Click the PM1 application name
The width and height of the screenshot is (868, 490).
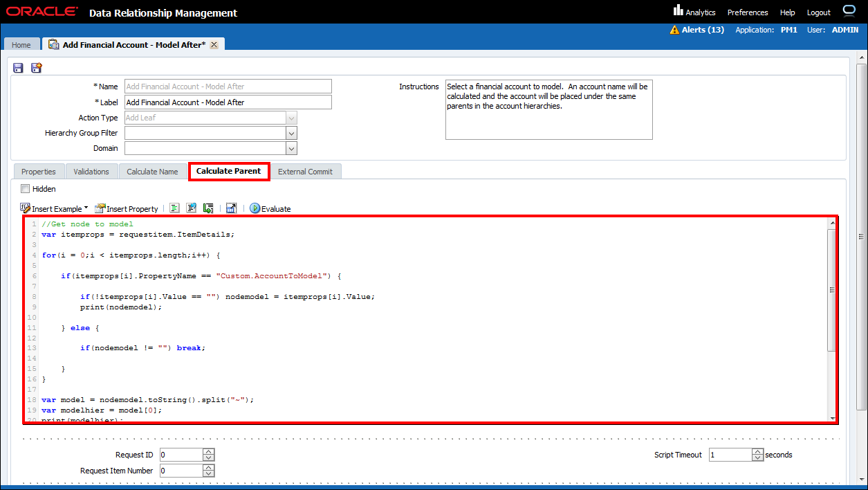point(789,30)
